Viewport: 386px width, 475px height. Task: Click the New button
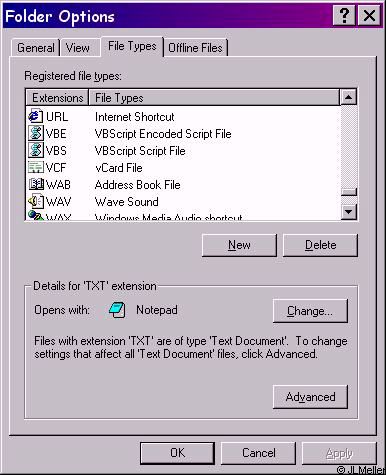coord(239,245)
